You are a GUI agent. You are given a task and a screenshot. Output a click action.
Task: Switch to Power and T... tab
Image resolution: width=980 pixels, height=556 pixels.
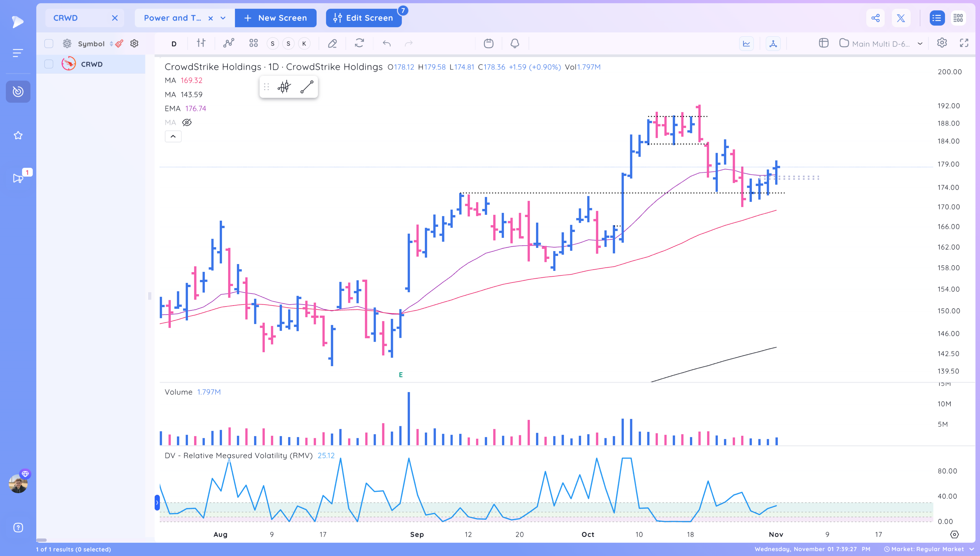[172, 18]
